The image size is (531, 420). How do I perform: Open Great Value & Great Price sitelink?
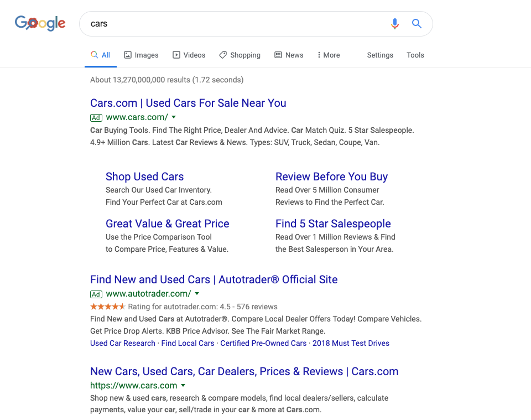[x=167, y=224]
